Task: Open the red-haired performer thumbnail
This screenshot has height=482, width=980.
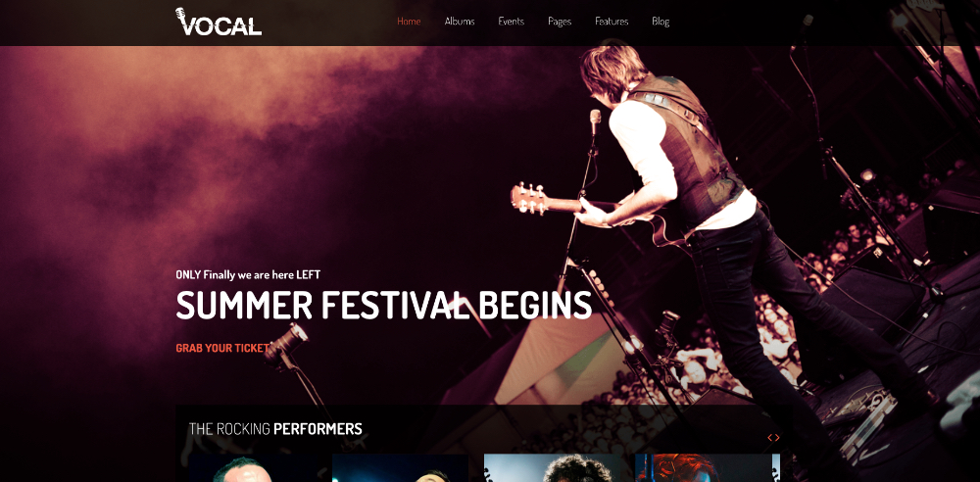Action: tap(708, 467)
